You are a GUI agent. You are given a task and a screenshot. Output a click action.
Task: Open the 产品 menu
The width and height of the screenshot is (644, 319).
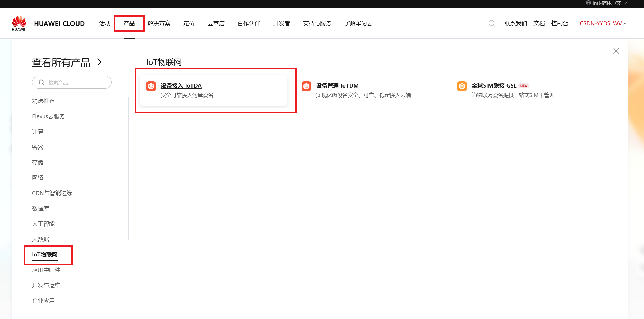pyautogui.click(x=129, y=23)
